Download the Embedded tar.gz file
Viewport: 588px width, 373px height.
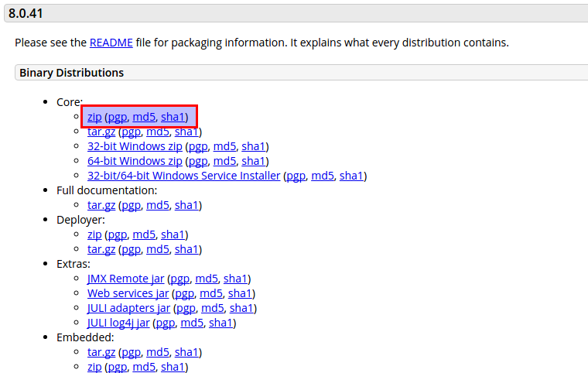pos(101,352)
